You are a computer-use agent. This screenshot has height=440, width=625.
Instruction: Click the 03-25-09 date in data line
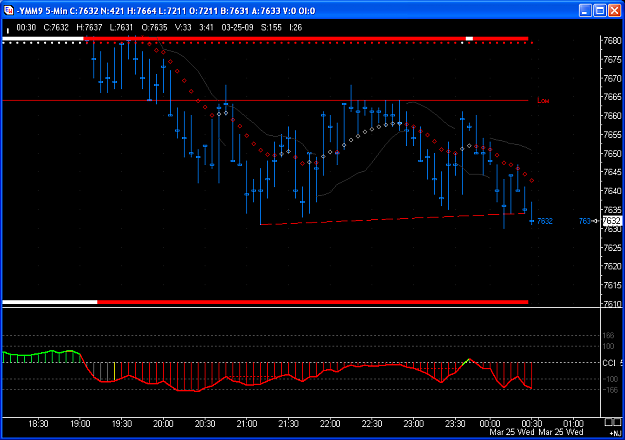[x=237, y=28]
